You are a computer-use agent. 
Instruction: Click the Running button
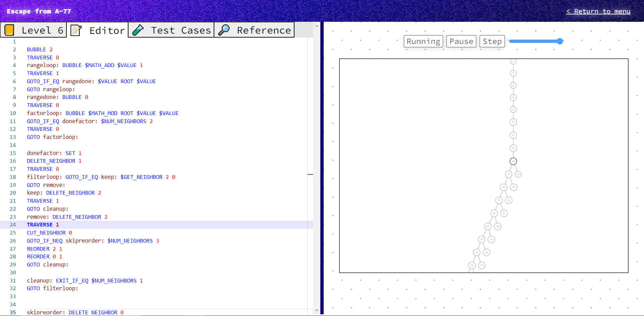click(423, 41)
